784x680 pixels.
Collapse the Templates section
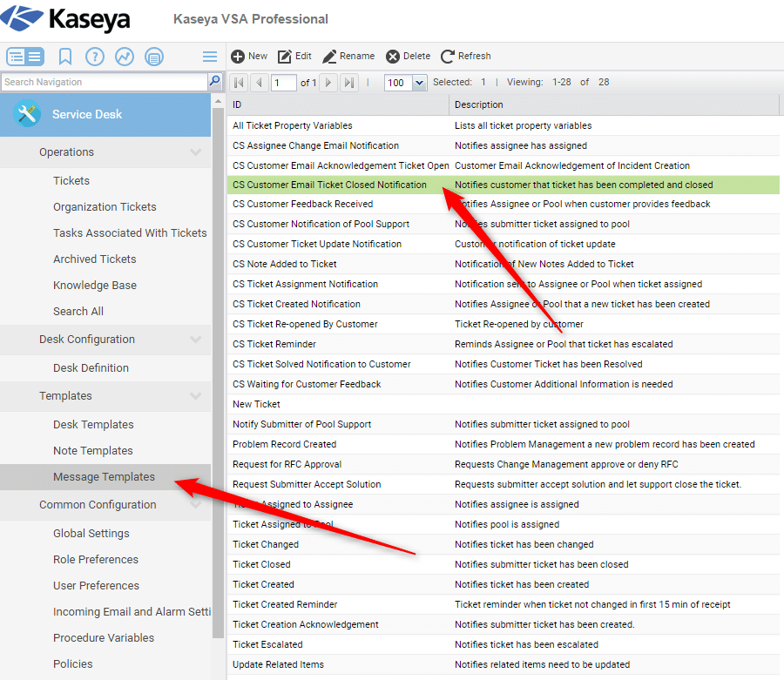click(195, 395)
